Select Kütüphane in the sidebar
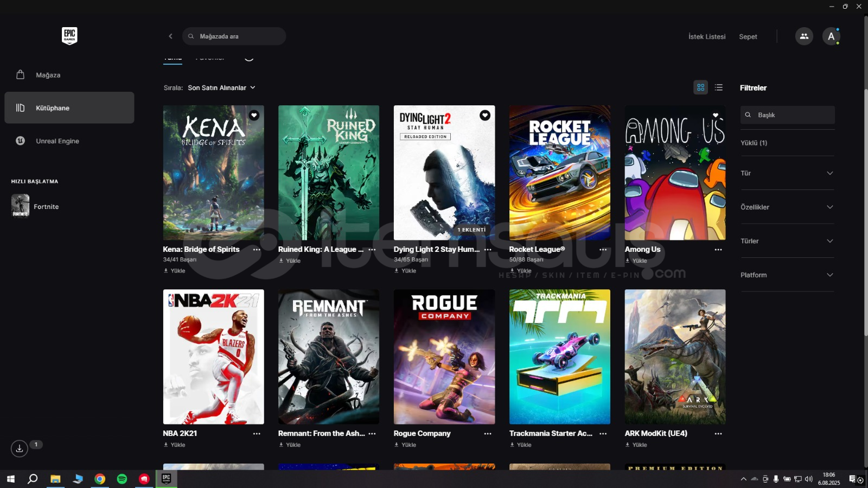 (x=69, y=107)
